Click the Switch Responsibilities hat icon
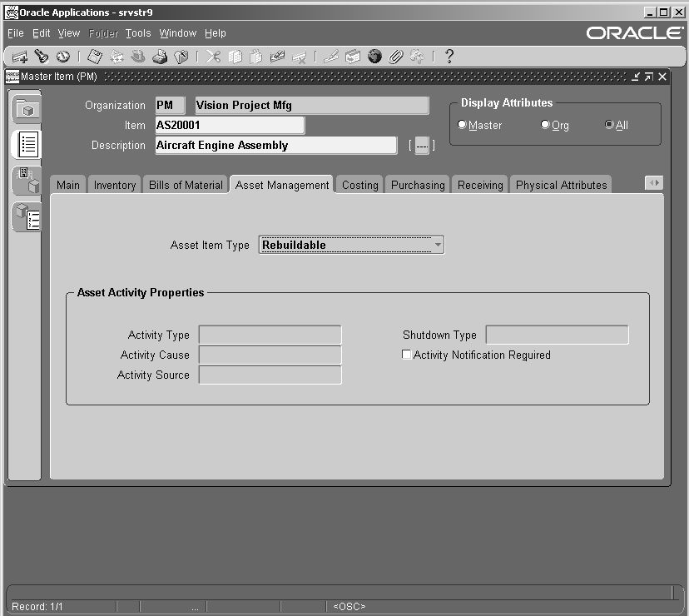This screenshot has width=689, height=616. tap(138, 57)
